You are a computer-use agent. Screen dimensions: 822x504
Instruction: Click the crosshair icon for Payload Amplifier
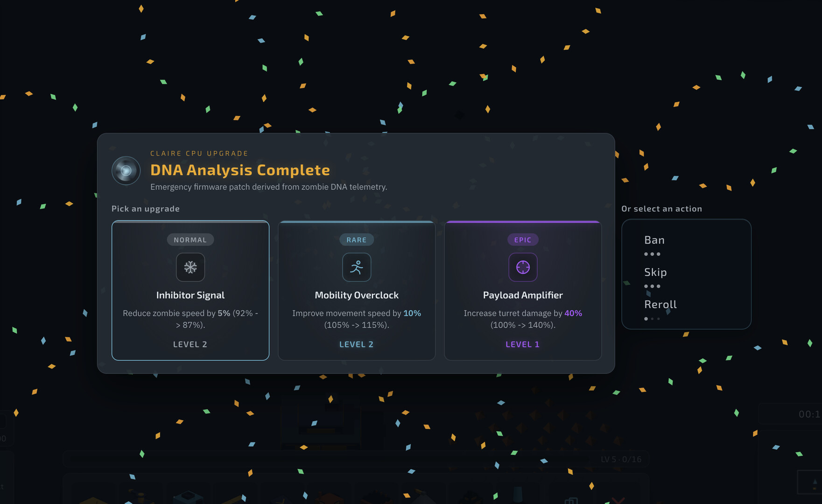coord(523,267)
